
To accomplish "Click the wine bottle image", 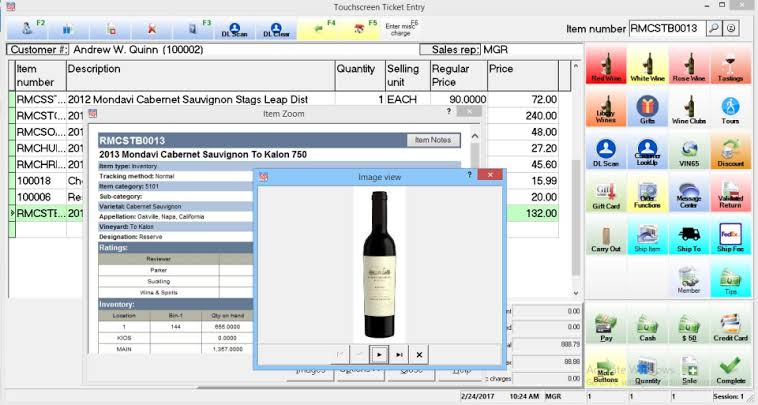I will point(379,264).
